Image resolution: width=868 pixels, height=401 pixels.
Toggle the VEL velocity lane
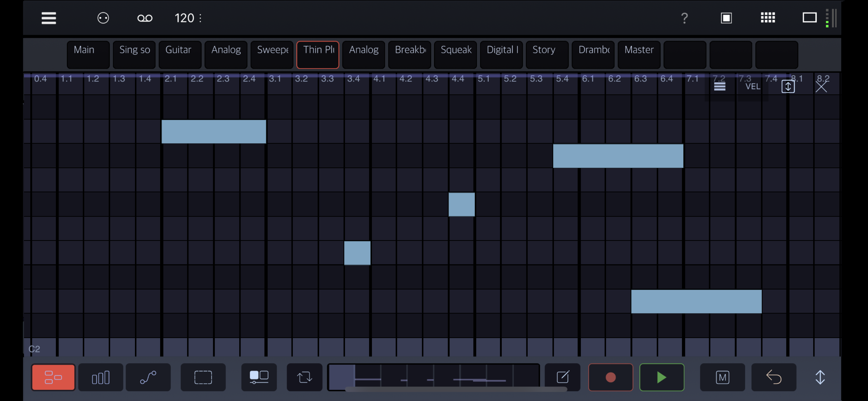(x=753, y=87)
